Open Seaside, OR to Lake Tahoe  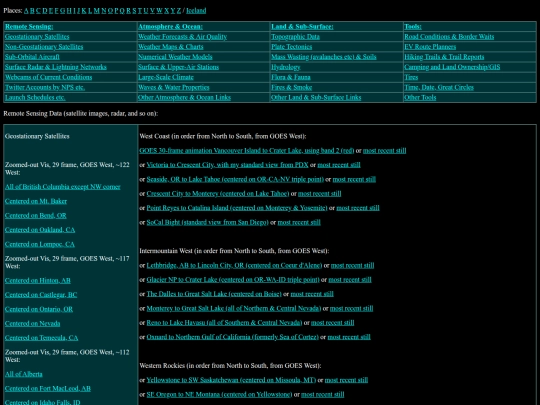coord(235,179)
